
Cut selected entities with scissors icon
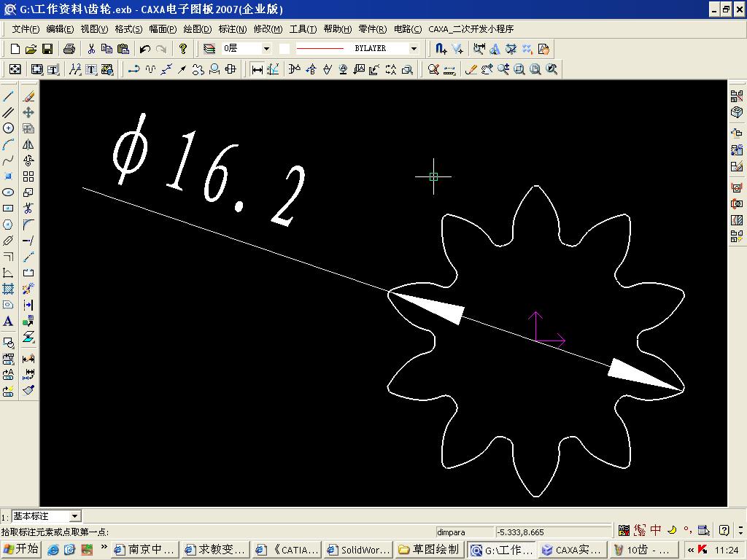(91, 49)
